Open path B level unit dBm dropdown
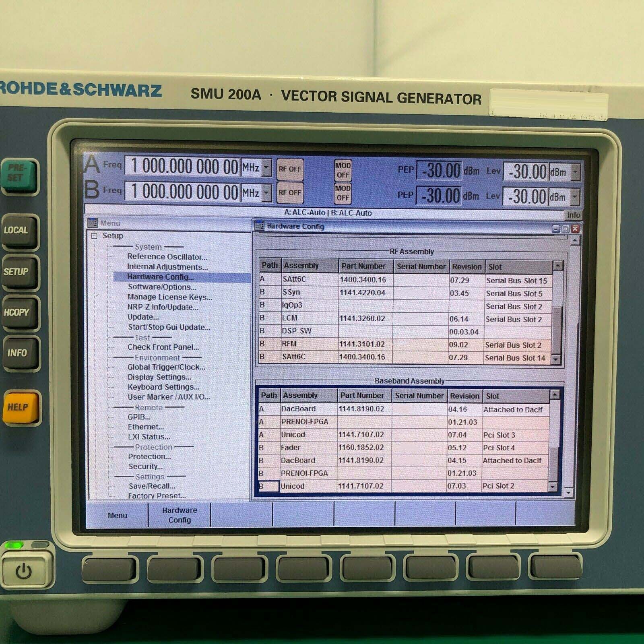This screenshot has width=644, height=644. tap(576, 197)
